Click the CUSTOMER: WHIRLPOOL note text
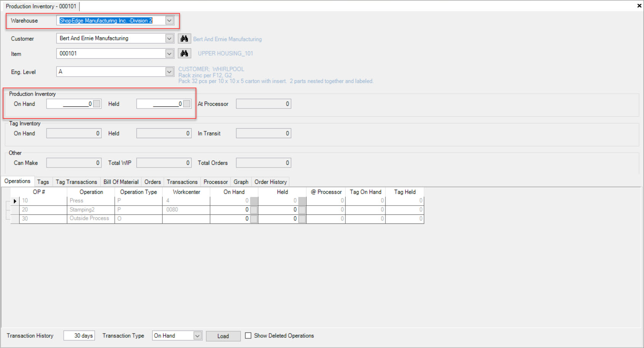The image size is (644, 348). pyautogui.click(x=211, y=69)
